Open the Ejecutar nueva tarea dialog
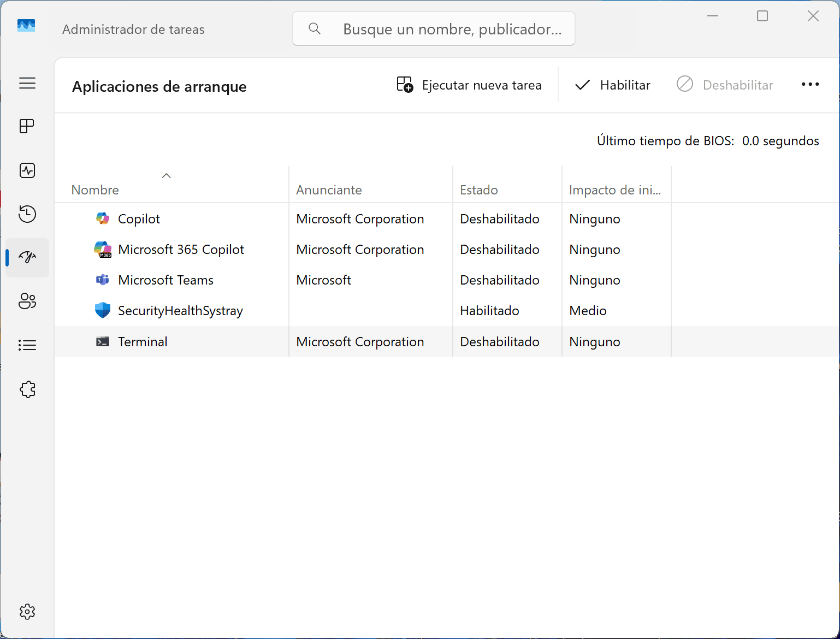 (x=469, y=85)
